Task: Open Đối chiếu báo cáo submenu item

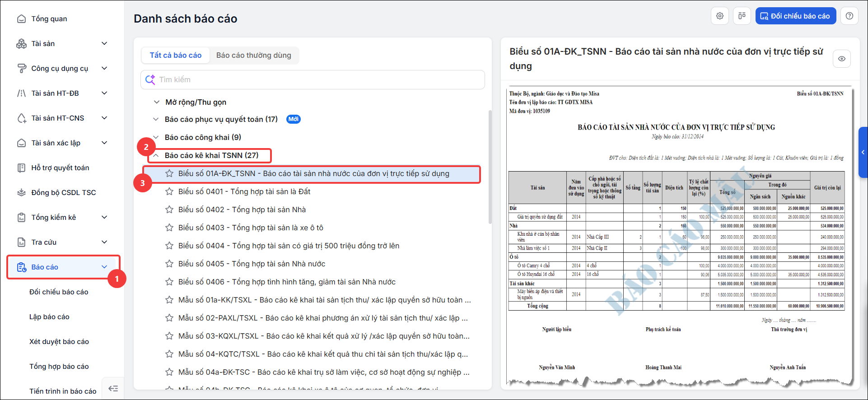Action: [59, 292]
